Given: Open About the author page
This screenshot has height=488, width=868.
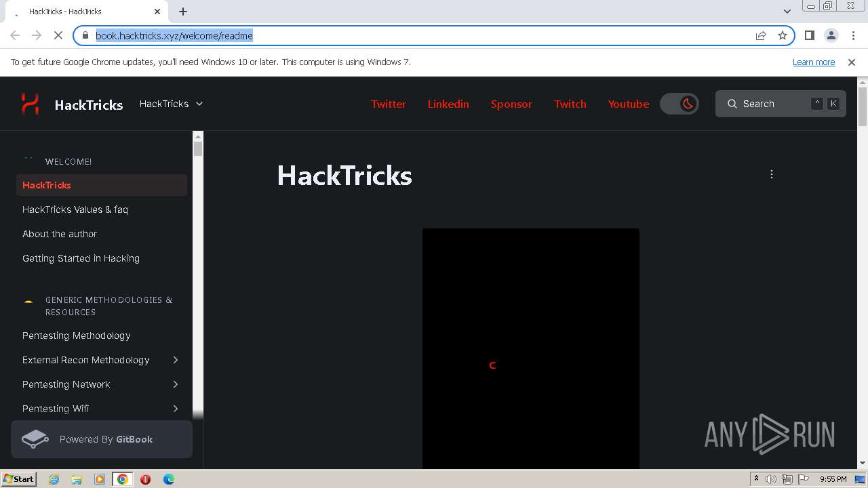Looking at the screenshot, I should click(x=102, y=234).
